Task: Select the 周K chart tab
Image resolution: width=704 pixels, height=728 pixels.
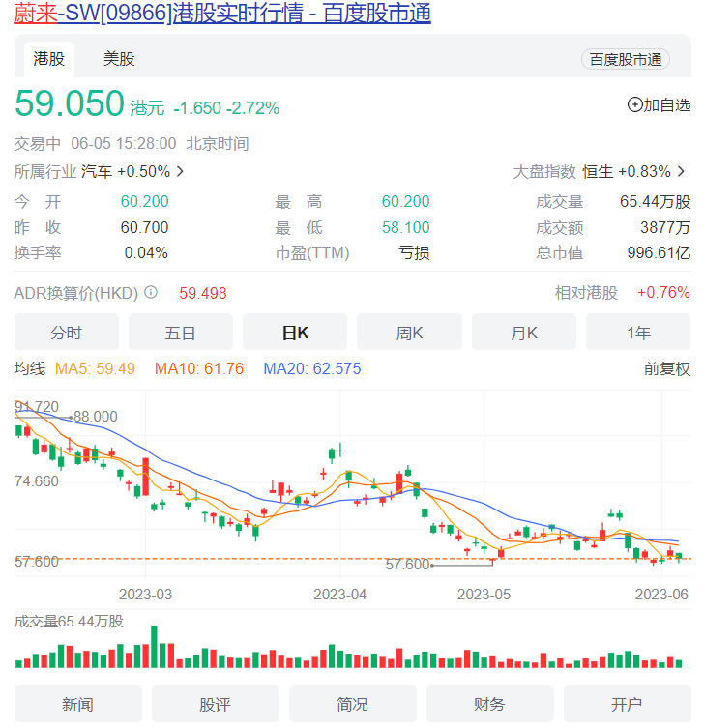Action: [x=410, y=332]
